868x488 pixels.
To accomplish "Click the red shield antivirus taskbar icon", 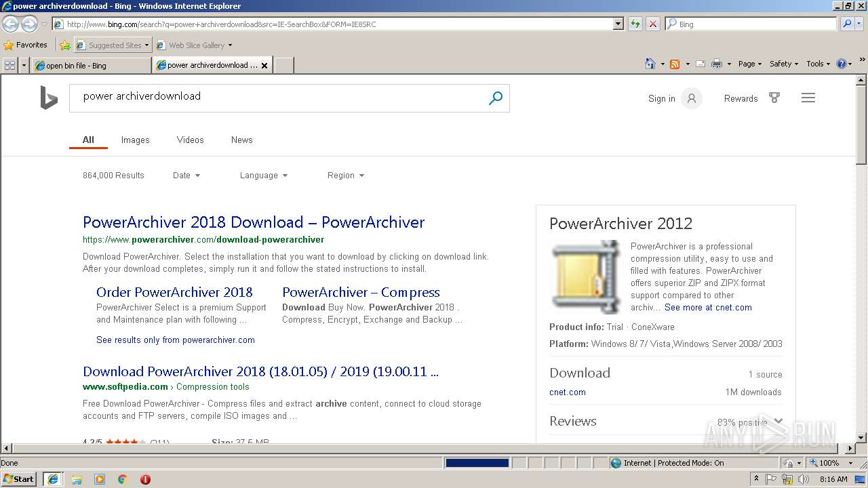I will click(145, 479).
